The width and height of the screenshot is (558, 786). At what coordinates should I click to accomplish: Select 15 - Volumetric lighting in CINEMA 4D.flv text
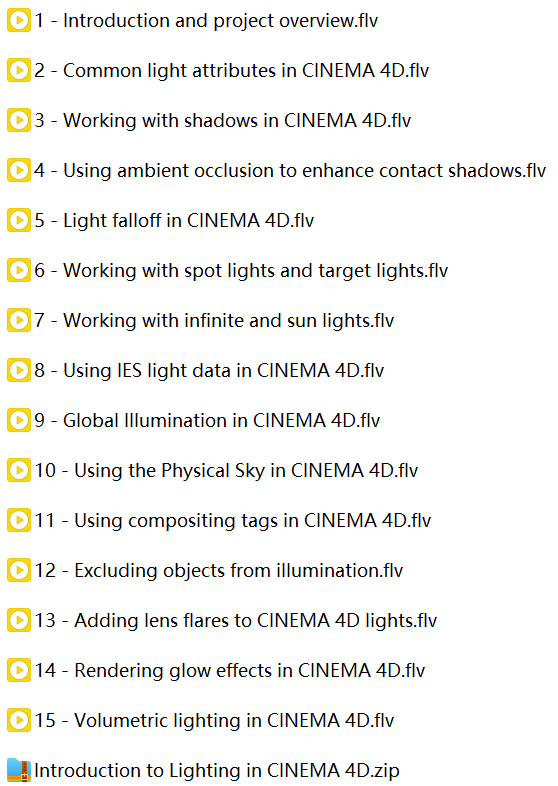point(214,721)
